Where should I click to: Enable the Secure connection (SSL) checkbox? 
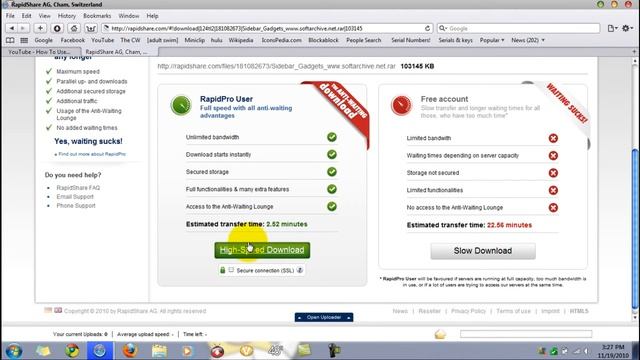tap(231, 270)
